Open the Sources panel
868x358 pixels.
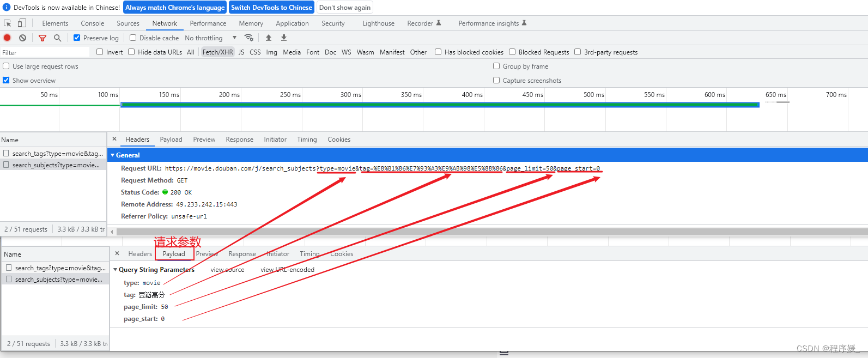pyautogui.click(x=128, y=23)
